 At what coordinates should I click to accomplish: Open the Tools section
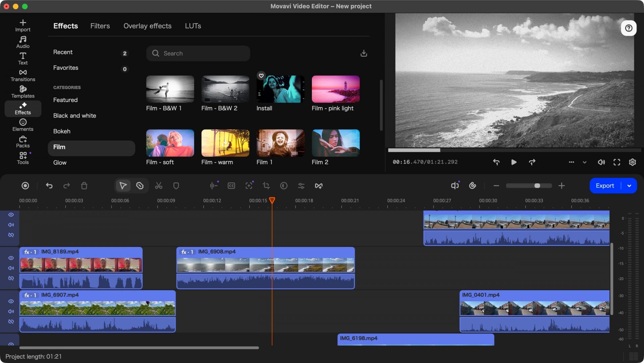(x=23, y=158)
